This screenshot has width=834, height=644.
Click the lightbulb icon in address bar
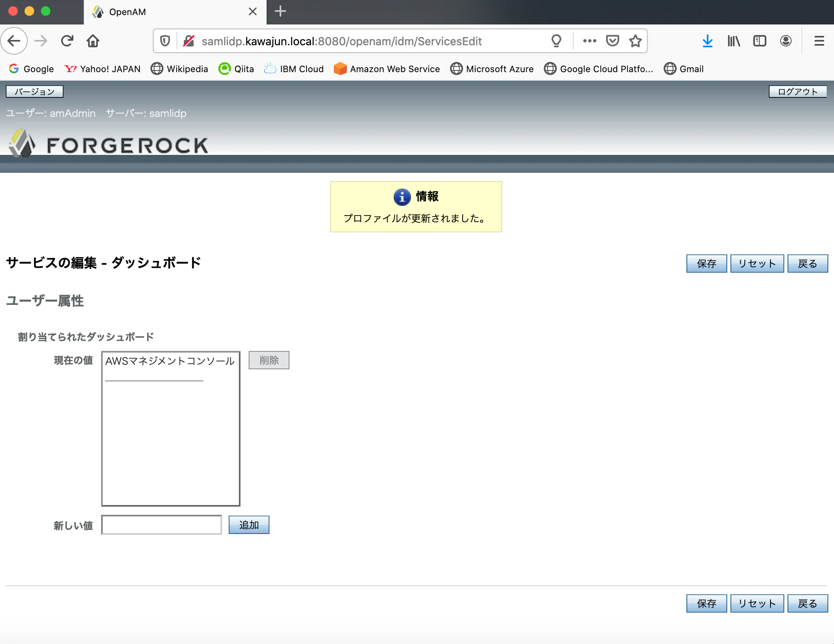tap(556, 41)
